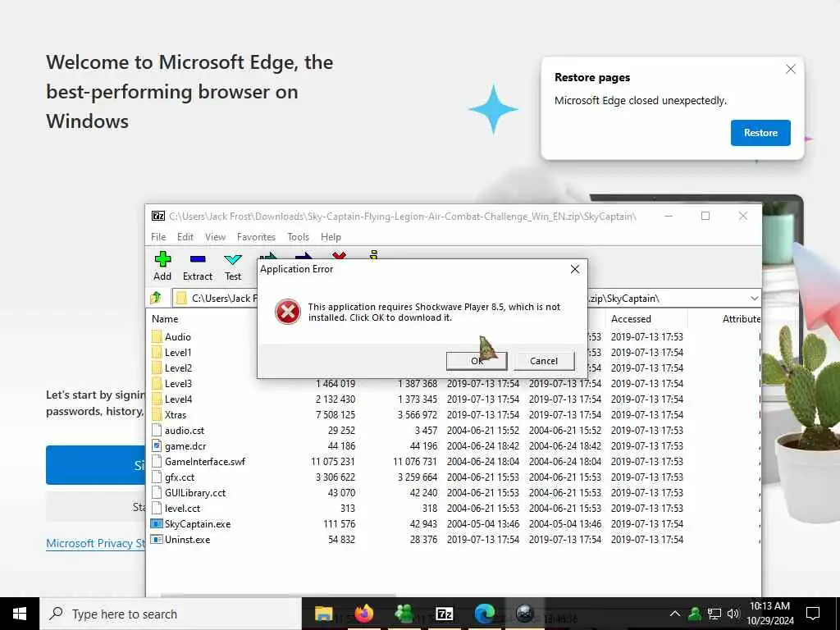Viewport: 840px width, 630px height.
Task: Open the notification center
Action: pos(813,614)
